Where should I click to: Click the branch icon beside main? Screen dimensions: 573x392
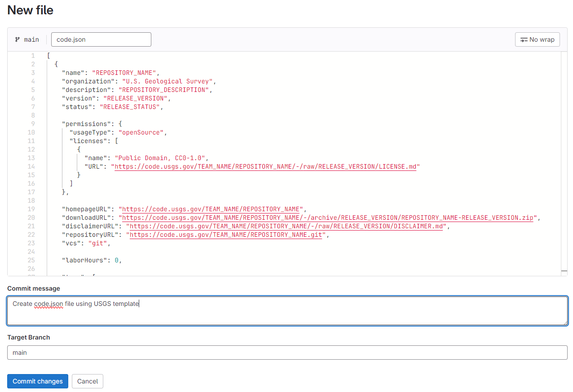[x=18, y=39]
